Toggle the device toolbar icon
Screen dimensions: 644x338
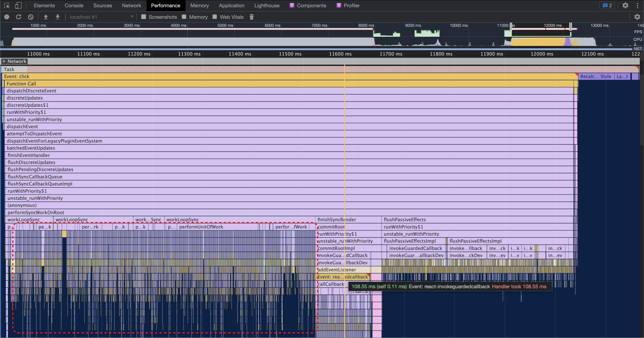[x=18, y=5]
